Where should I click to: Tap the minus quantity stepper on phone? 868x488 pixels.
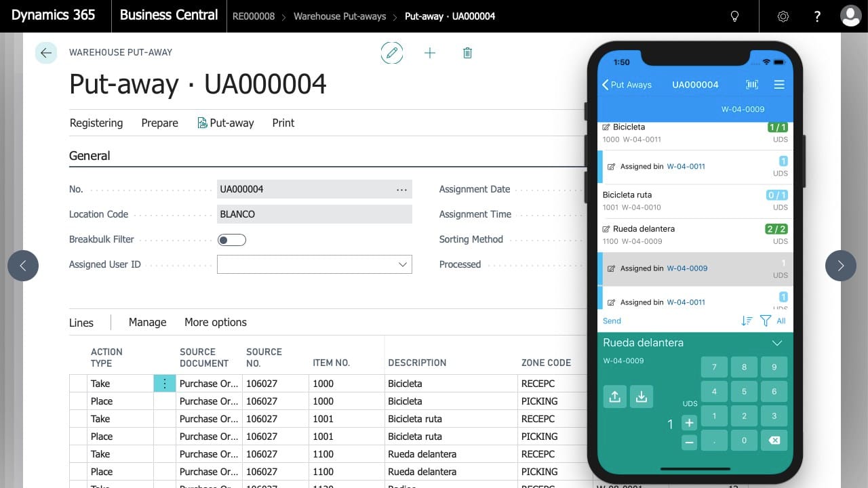(x=689, y=443)
